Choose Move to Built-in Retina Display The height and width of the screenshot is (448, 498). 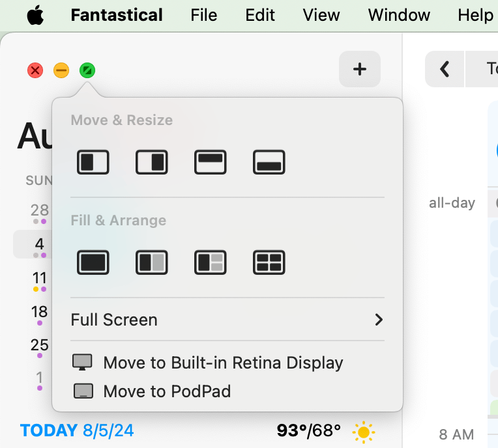coord(208,363)
